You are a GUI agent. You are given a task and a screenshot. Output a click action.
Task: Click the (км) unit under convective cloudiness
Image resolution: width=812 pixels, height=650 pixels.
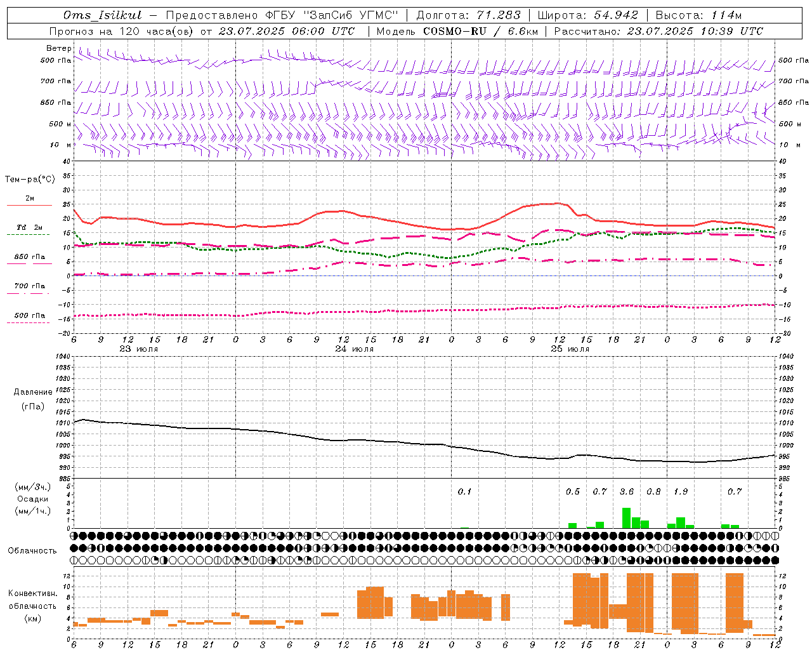33,618
